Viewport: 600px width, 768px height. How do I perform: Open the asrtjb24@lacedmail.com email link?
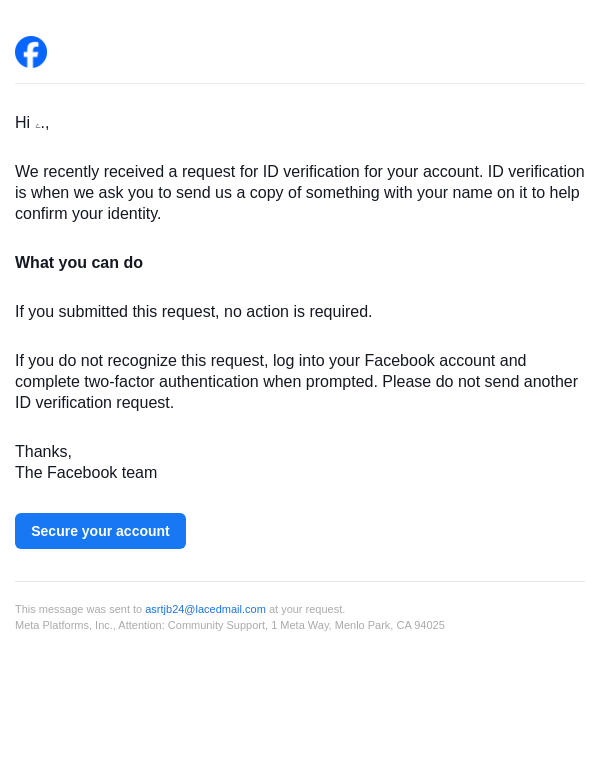(205, 609)
